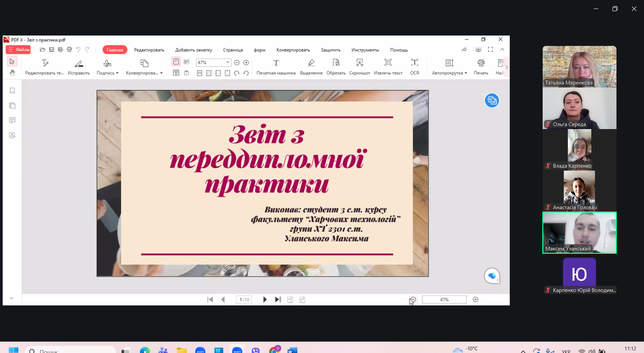Image resolution: width=644 pixels, height=353 pixels.
Task: Open the zoom percentage dropdown in toolbar
Action: [227, 62]
